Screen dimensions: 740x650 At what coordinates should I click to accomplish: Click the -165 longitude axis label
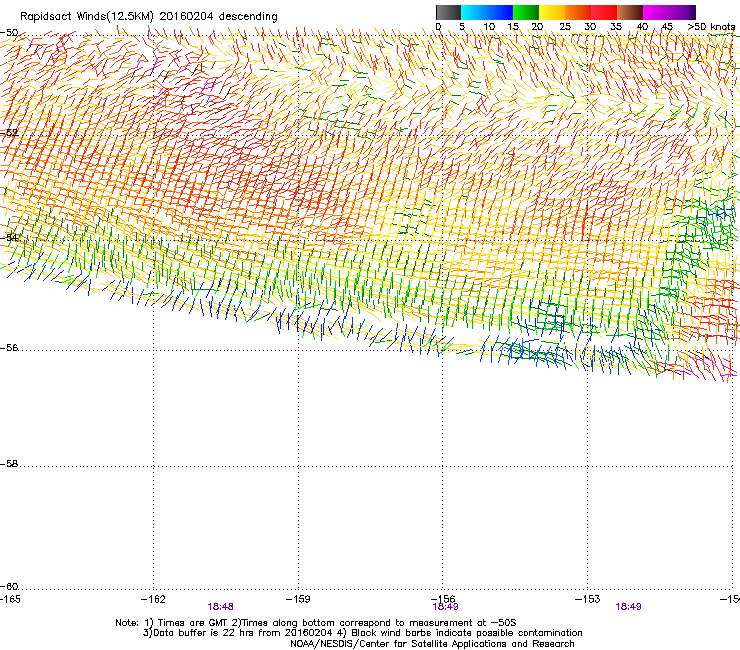pos(10,599)
